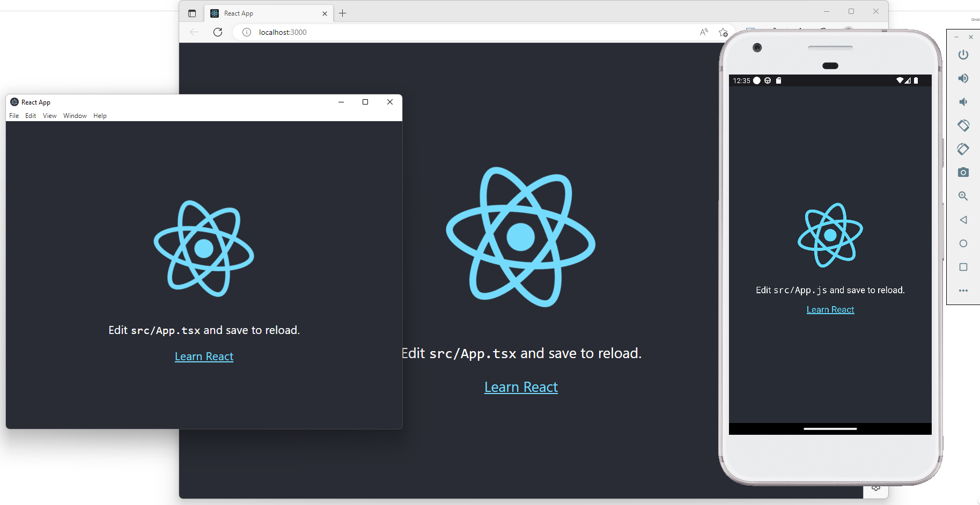Viewport: 980px width, 505px height.
Task: View site information icon beside localhost:3000
Action: pos(247,32)
